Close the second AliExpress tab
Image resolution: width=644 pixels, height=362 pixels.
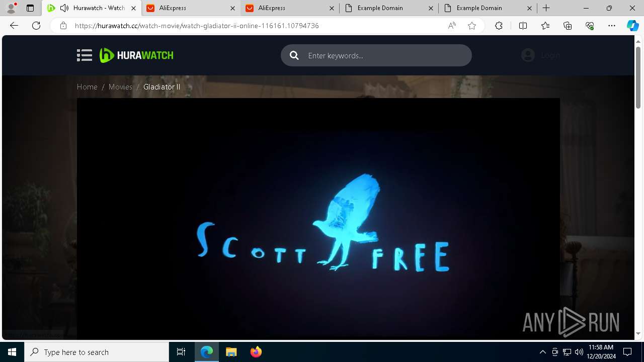tap(332, 8)
